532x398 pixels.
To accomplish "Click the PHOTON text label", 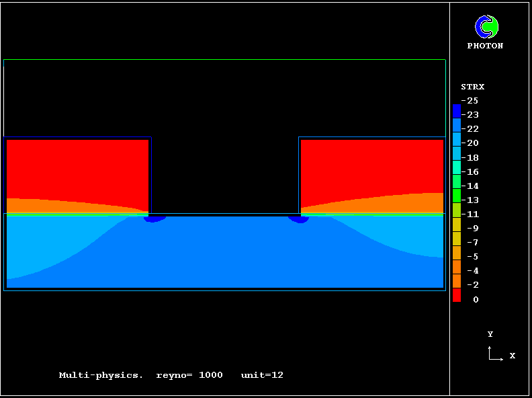I will tap(485, 46).
